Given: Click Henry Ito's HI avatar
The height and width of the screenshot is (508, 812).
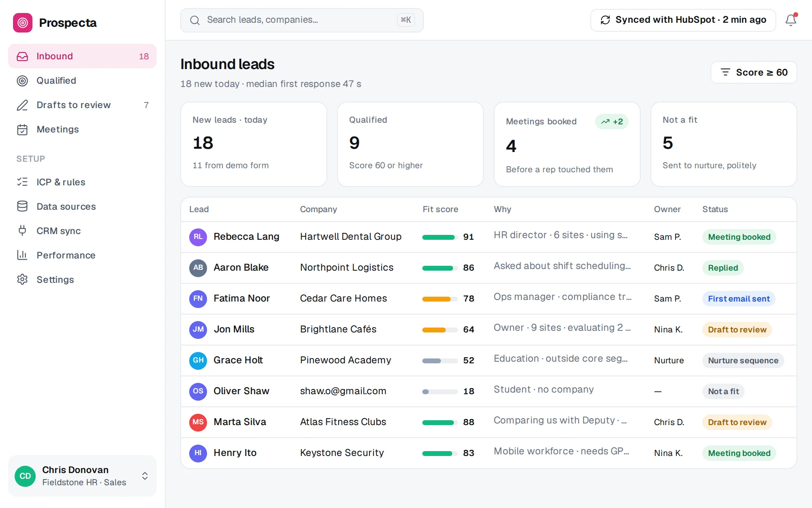Looking at the screenshot, I should [x=198, y=453].
